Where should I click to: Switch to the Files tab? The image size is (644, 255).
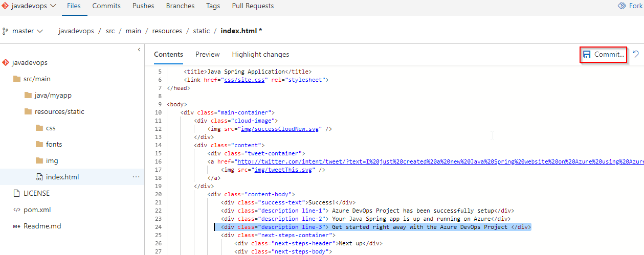74,6
